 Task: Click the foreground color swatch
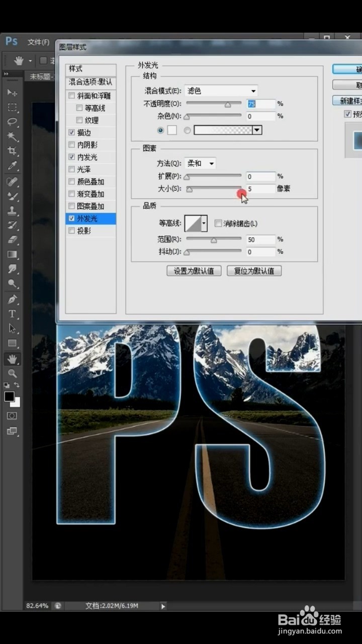(9, 396)
